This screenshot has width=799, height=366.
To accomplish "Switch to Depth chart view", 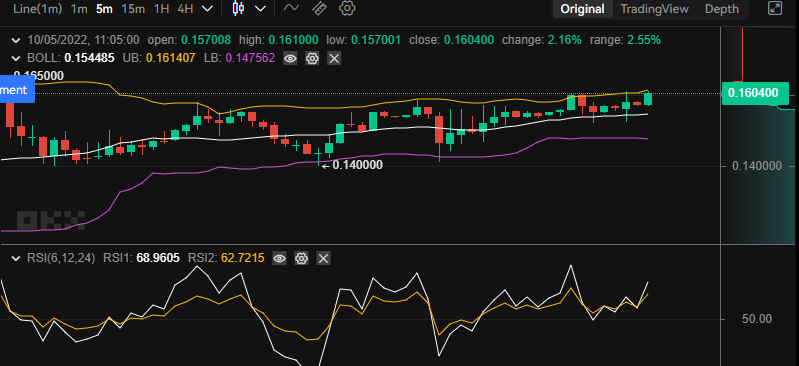I will (722, 9).
